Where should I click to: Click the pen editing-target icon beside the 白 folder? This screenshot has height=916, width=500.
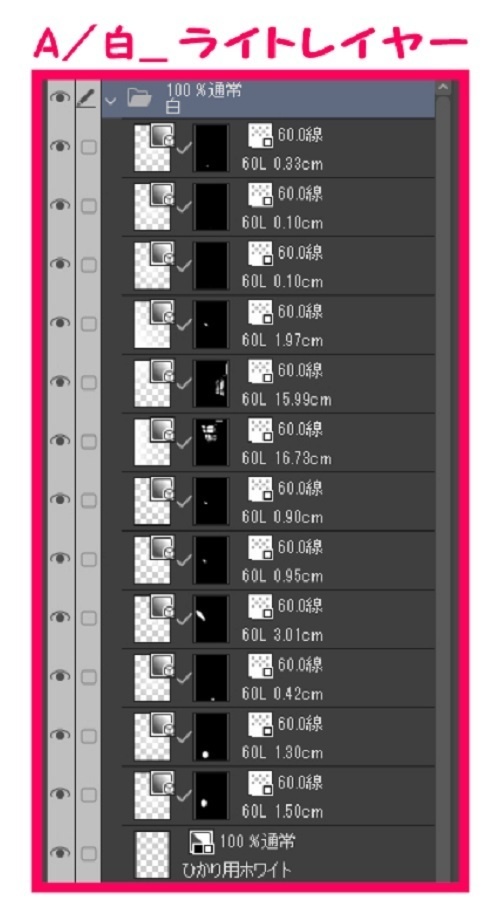pos(88,99)
